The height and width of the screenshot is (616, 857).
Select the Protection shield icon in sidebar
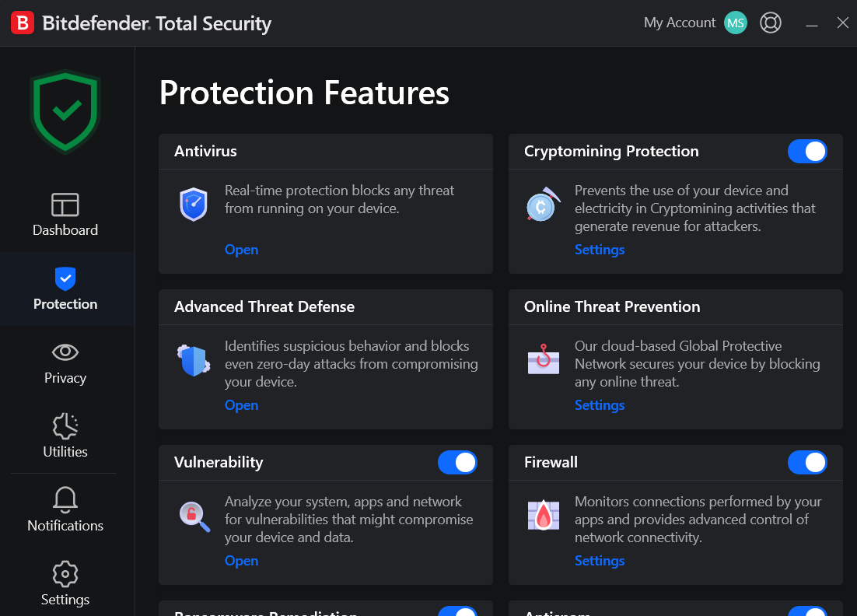coord(65,278)
